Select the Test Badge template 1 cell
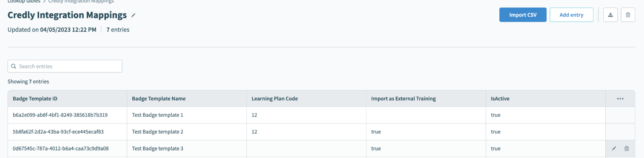The height and width of the screenshot is (158, 644). [x=158, y=115]
